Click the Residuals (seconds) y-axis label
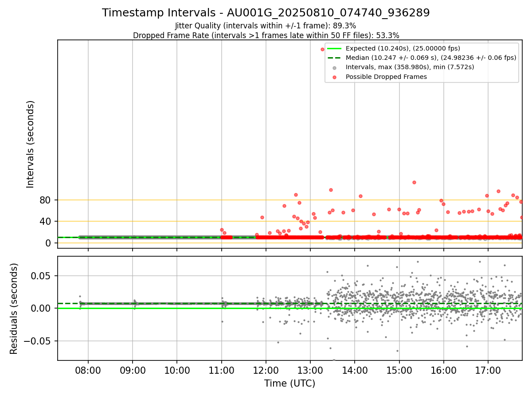 coord(14,309)
